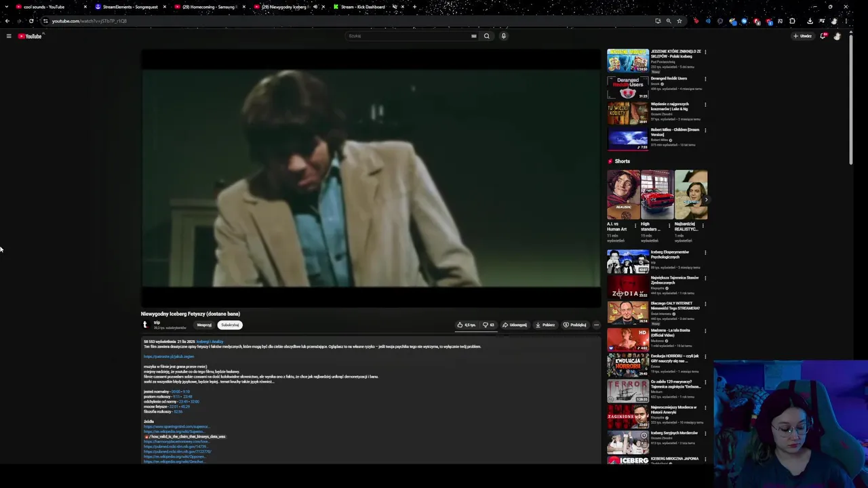This screenshot has width=868, height=488.
Task: Open the sparringmind.com source link
Action: (176, 426)
